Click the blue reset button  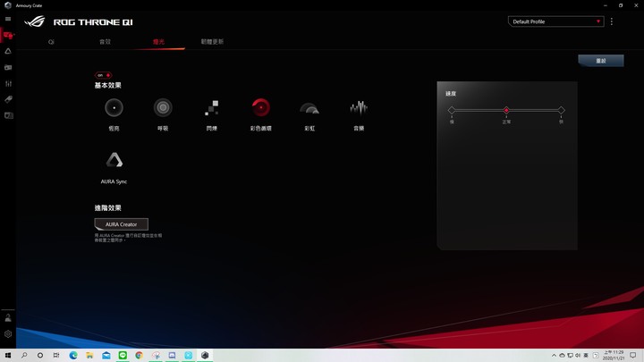tap(601, 61)
